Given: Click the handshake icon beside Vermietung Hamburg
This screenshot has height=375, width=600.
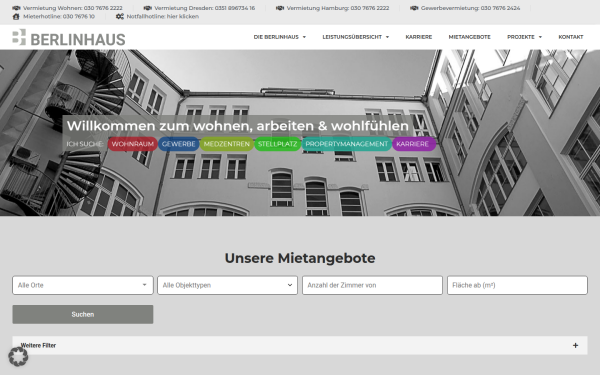Looking at the screenshot, I should click(280, 8).
